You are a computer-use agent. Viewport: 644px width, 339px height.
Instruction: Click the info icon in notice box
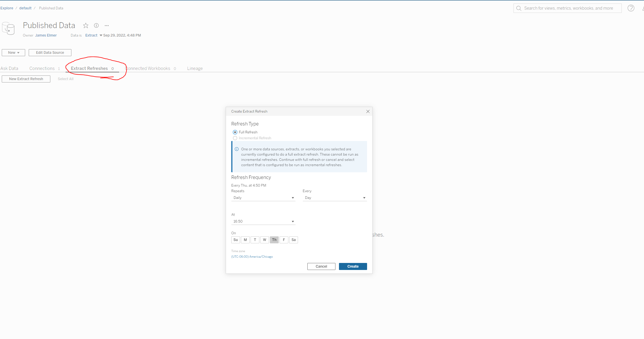237,149
